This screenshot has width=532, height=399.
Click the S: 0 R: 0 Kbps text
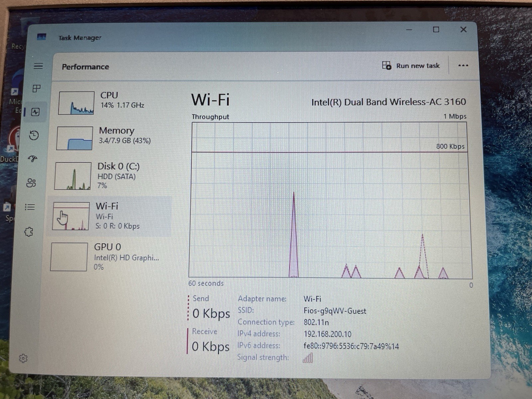point(118,226)
